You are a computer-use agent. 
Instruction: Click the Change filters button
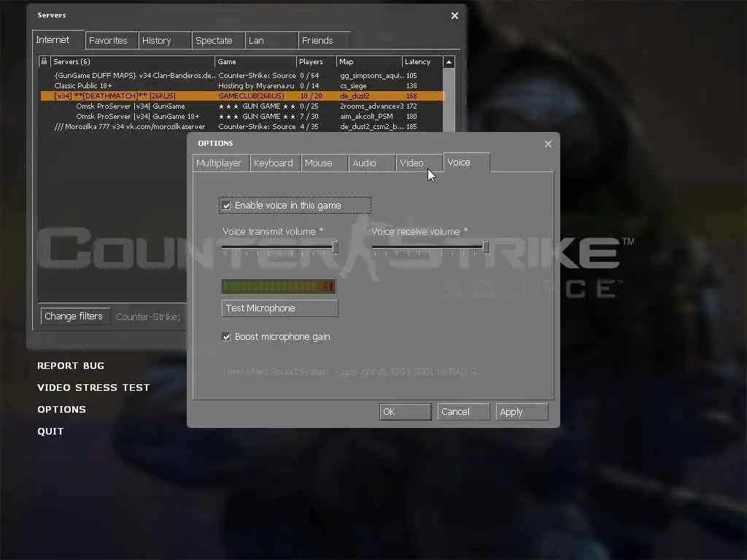click(x=75, y=316)
